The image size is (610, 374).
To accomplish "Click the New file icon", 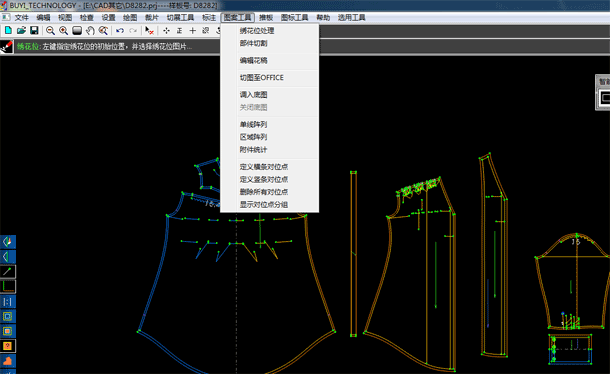I will pos(8,30).
